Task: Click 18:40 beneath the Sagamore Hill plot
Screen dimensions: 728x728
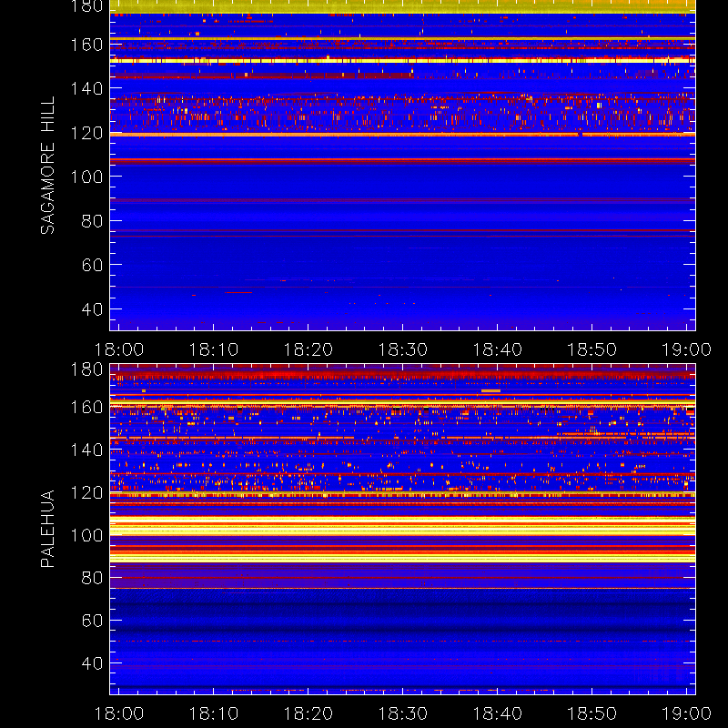Action: click(x=497, y=349)
